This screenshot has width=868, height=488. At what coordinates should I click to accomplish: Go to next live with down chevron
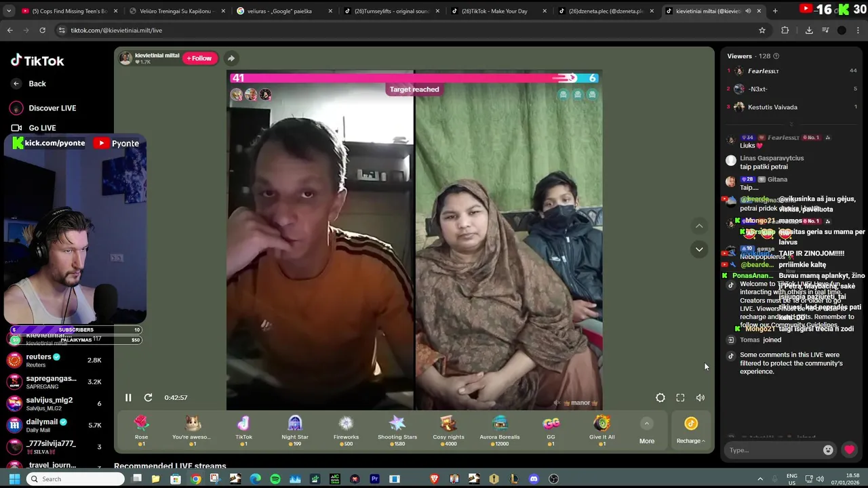click(x=699, y=249)
